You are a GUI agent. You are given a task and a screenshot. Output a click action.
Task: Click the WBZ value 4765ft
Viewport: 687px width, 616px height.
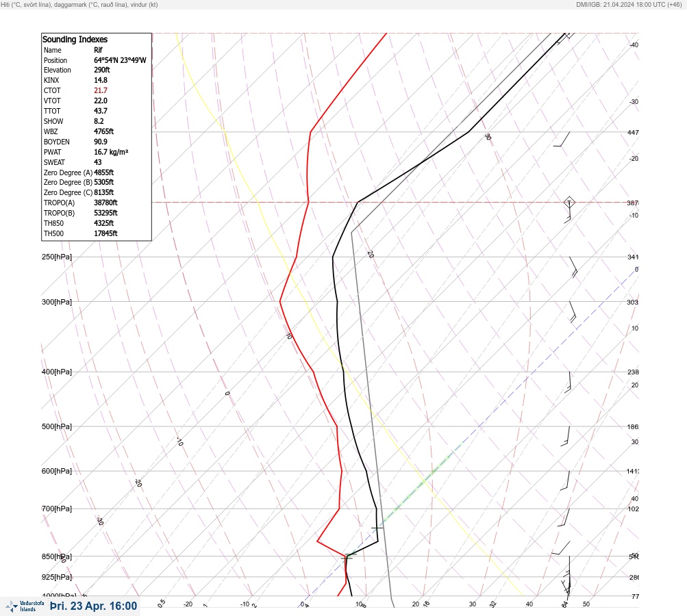tap(104, 131)
